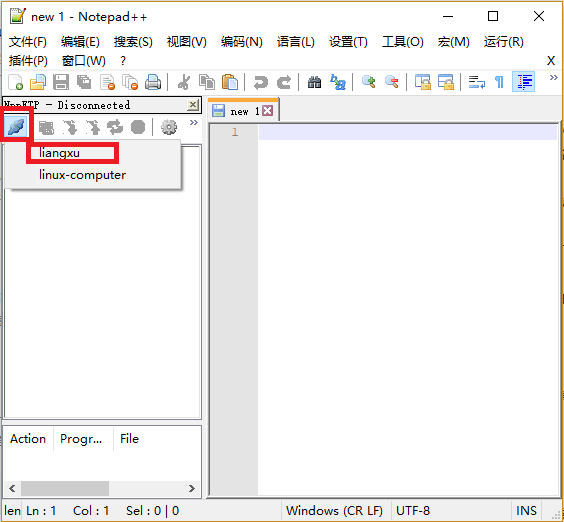Image resolution: width=564 pixels, height=522 pixels.
Task: Select the linux-computer profile entry
Action: point(93,175)
